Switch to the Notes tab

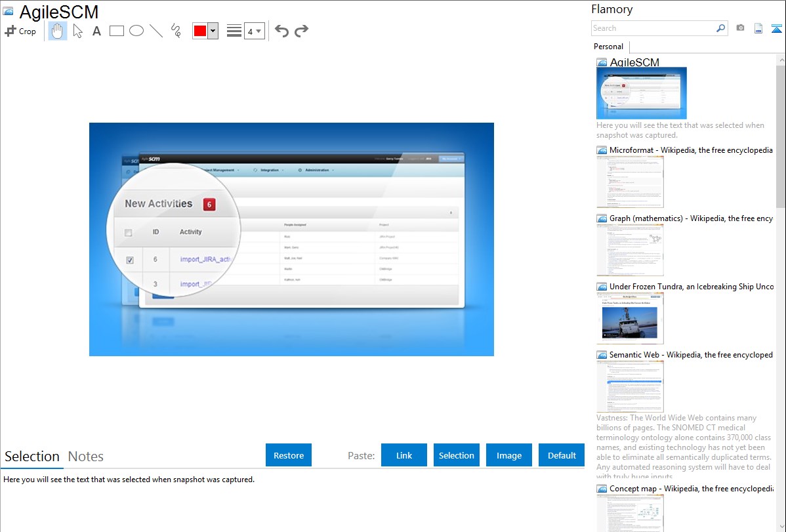pyautogui.click(x=86, y=457)
